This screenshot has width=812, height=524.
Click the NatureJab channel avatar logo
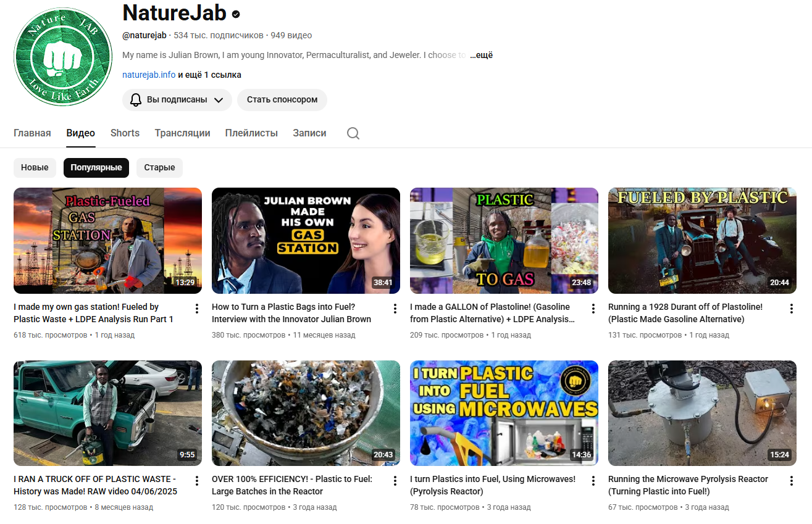(x=63, y=57)
